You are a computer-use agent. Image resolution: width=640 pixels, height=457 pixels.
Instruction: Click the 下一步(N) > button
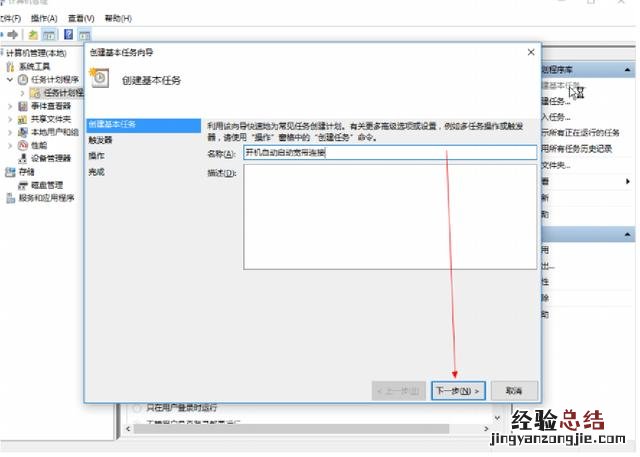[x=458, y=391]
